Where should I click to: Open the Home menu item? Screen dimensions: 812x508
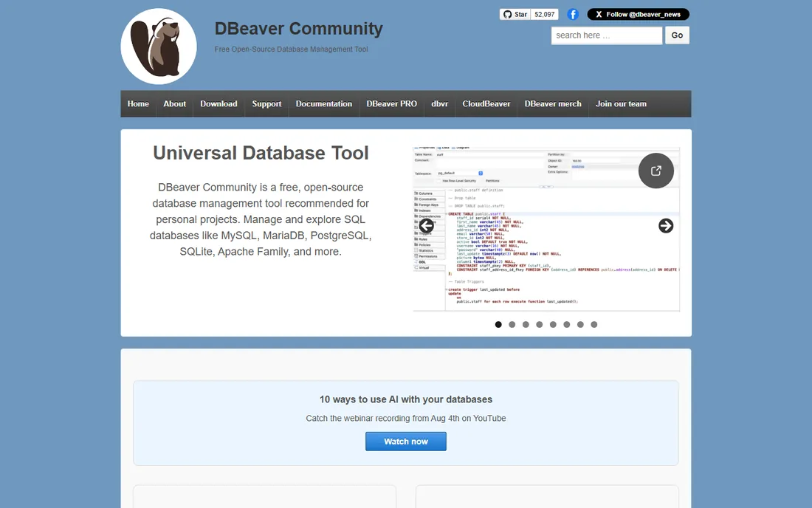point(138,103)
